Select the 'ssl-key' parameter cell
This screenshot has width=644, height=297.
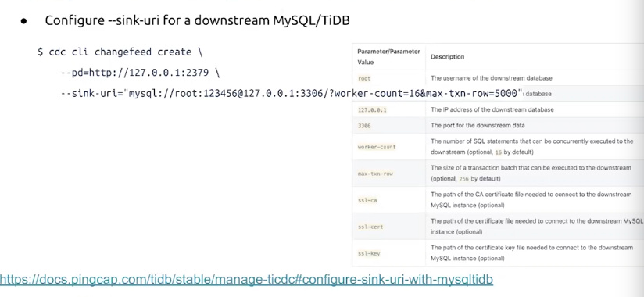pos(369,253)
